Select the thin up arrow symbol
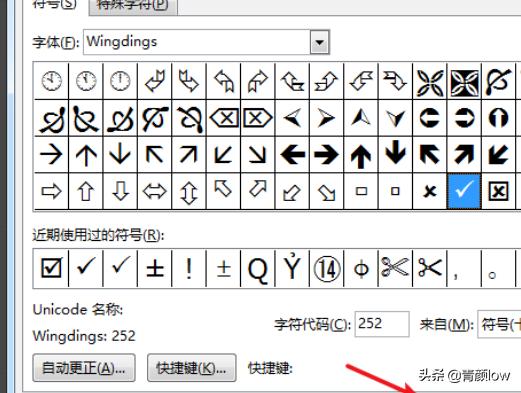The width and height of the screenshot is (521, 393). coord(86,154)
